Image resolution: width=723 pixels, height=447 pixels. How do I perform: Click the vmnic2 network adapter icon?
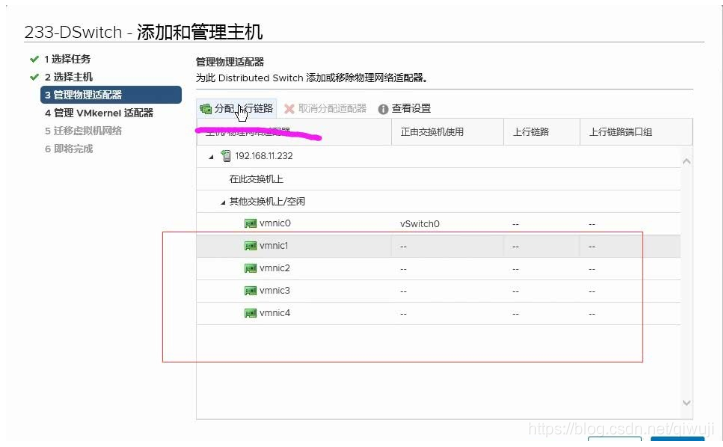250,268
